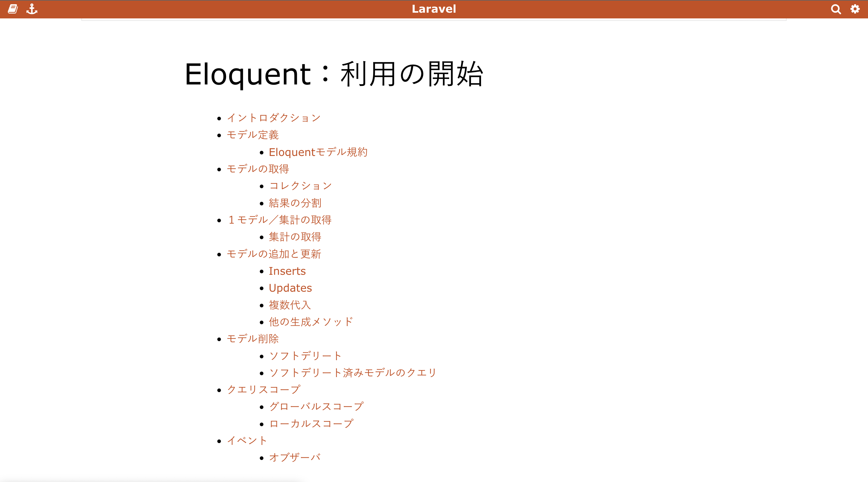
Task: Open the anchor sections icon
Action: pyautogui.click(x=32, y=9)
